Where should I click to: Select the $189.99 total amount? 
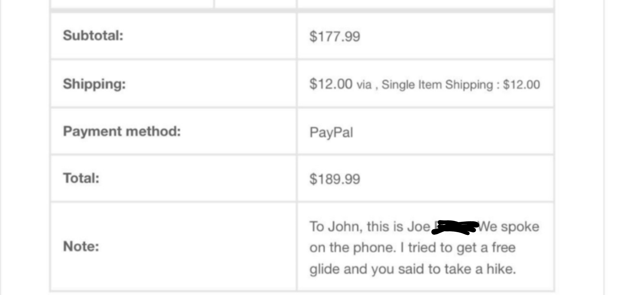click(x=335, y=179)
